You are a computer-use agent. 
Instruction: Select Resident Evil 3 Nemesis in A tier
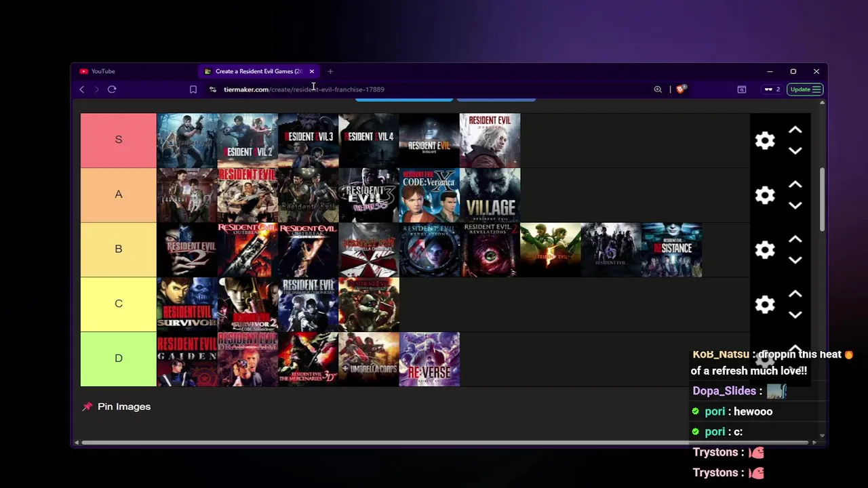(x=369, y=195)
